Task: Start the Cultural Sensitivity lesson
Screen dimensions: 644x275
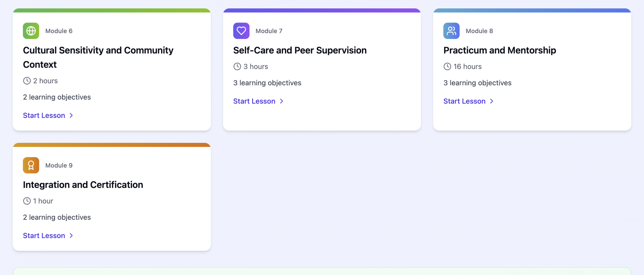Action: pyautogui.click(x=44, y=115)
